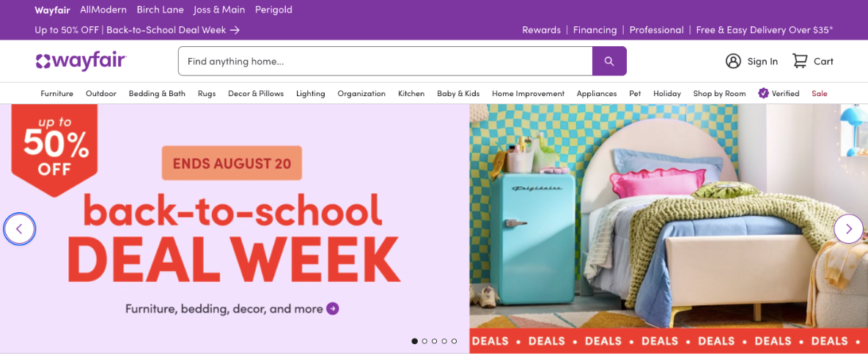This screenshot has height=356, width=868.
Task: Focus the Find anything home search field
Action: tap(386, 61)
